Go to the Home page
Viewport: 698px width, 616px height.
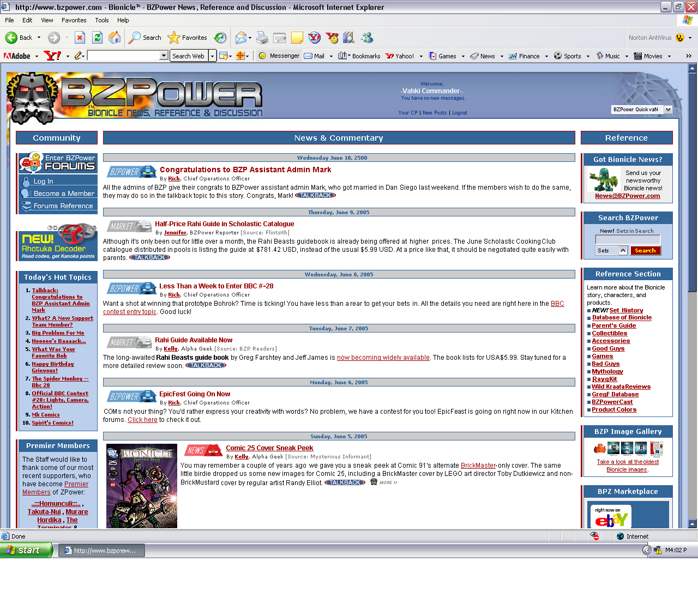point(115,38)
